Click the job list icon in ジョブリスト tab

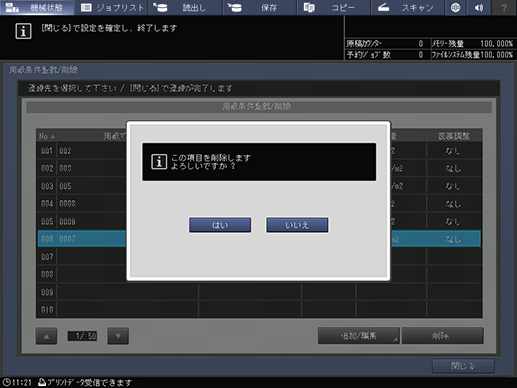[x=86, y=7]
